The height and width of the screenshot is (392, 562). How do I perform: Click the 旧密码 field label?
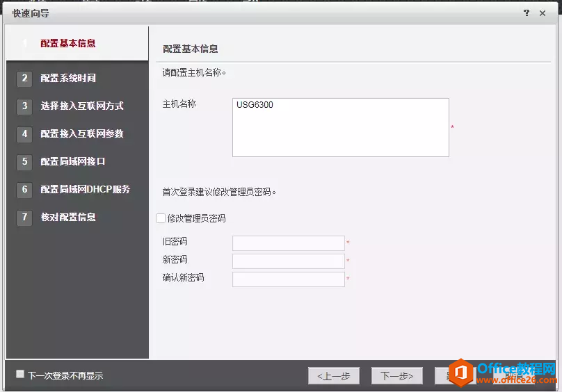point(175,241)
